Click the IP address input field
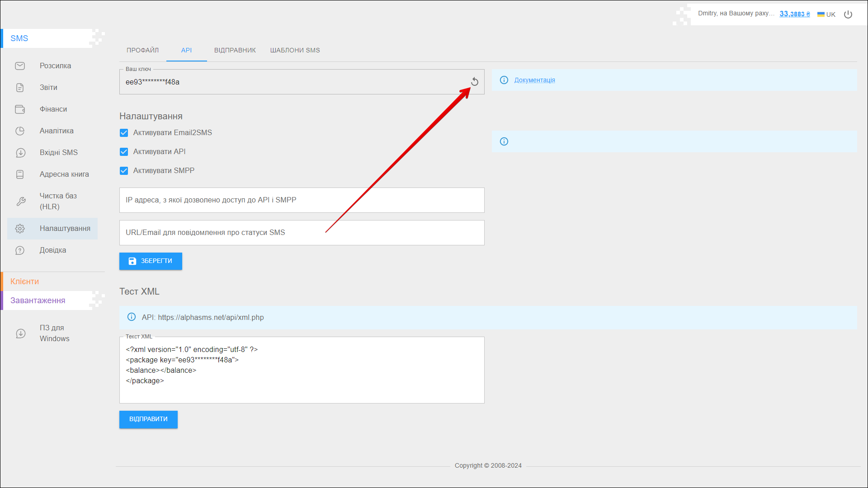Viewport: 868px width, 488px height. (x=302, y=200)
